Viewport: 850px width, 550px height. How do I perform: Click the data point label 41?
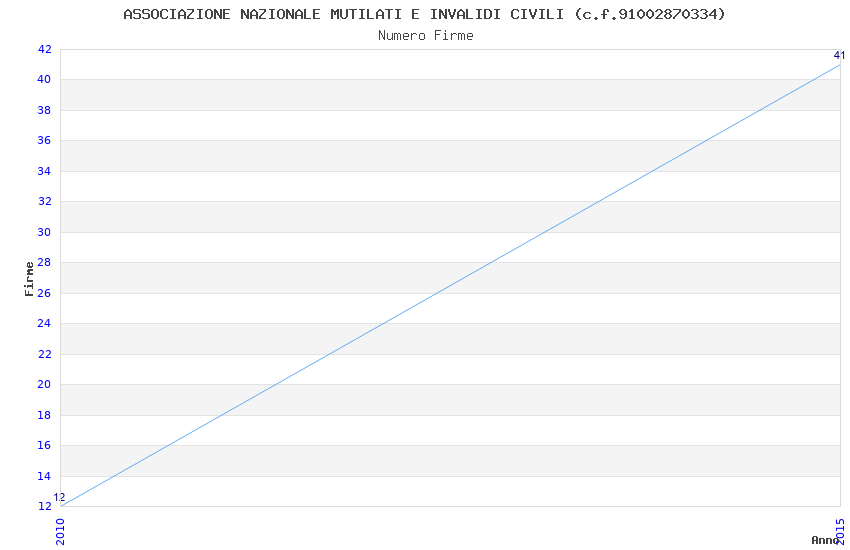pos(839,55)
